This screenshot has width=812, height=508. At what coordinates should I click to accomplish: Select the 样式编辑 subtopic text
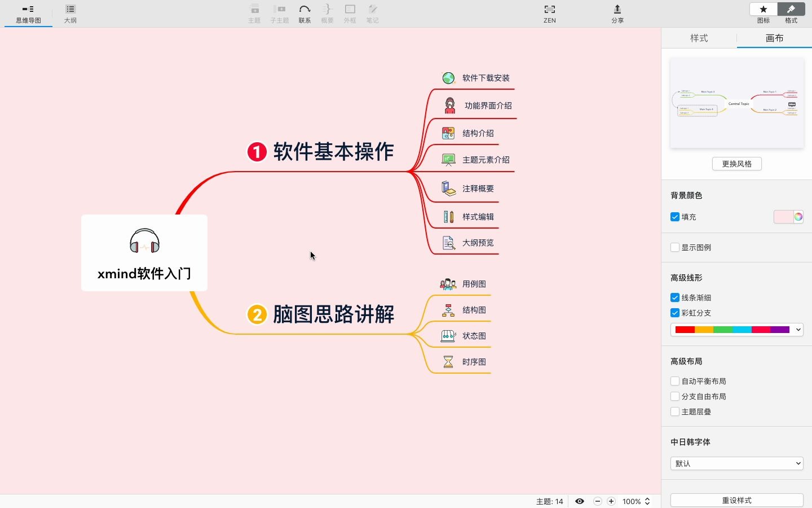(x=478, y=217)
